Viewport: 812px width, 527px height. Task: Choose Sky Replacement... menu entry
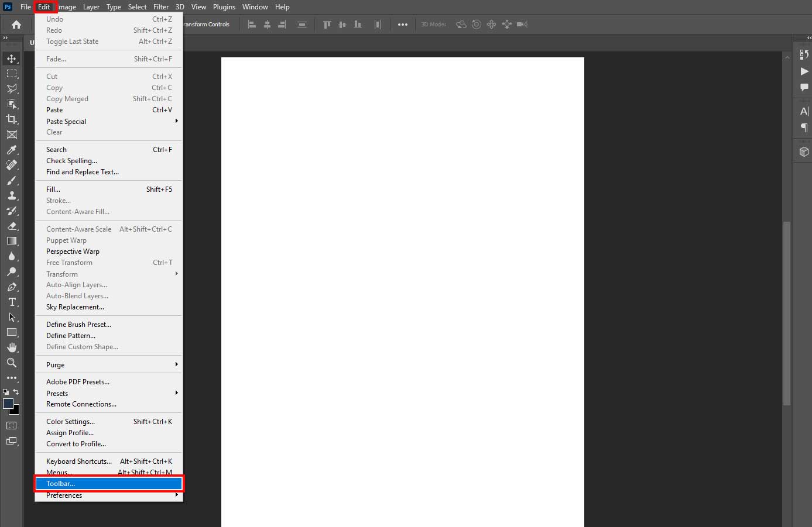pyautogui.click(x=109, y=306)
